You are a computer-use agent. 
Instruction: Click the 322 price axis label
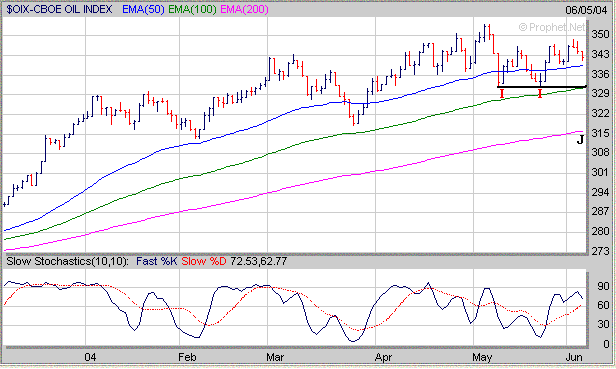click(x=600, y=113)
